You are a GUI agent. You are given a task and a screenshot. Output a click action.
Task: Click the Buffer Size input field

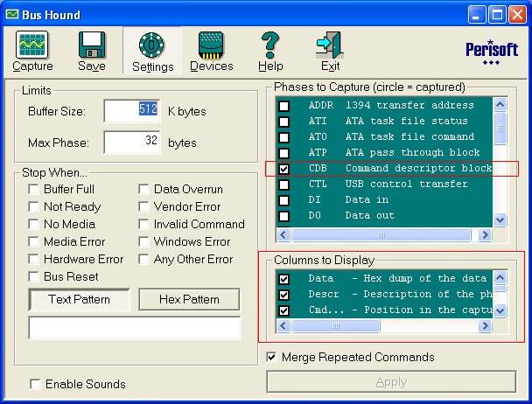132,110
